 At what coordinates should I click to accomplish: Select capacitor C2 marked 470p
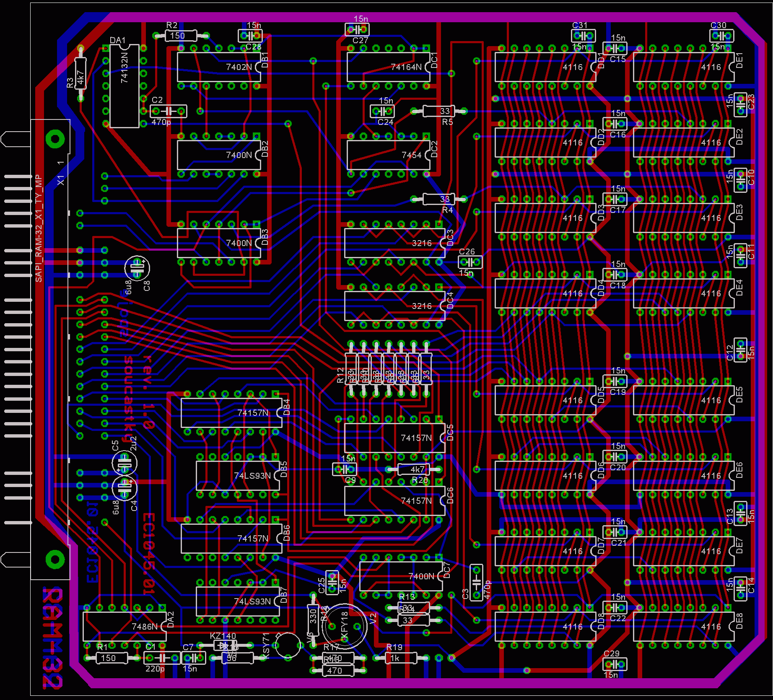coord(169,111)
